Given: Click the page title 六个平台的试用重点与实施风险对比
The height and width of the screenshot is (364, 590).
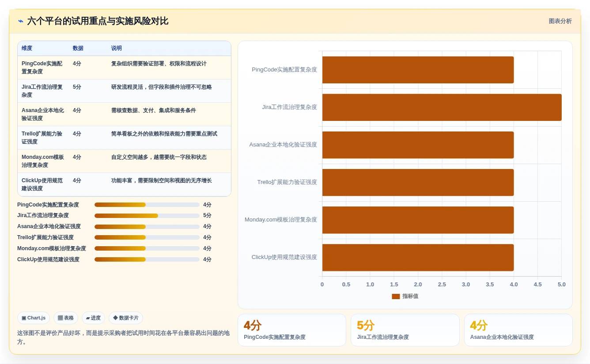Looking at the screenshot, I should pyautogui.click(x=98, y=21).
